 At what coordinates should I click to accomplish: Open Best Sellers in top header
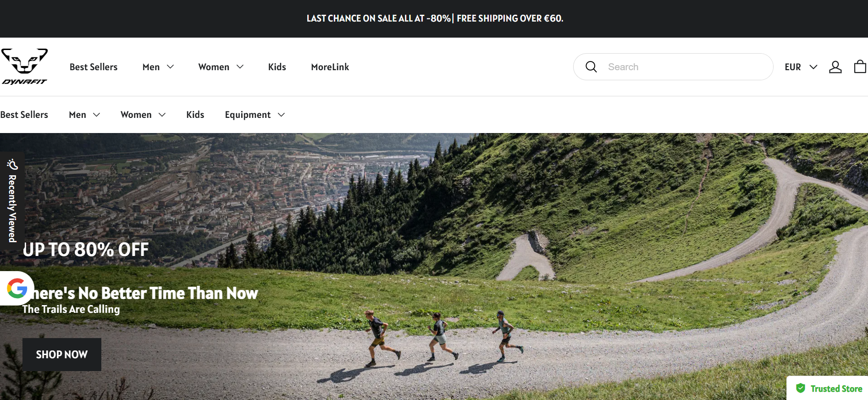[x=94, y=67]
